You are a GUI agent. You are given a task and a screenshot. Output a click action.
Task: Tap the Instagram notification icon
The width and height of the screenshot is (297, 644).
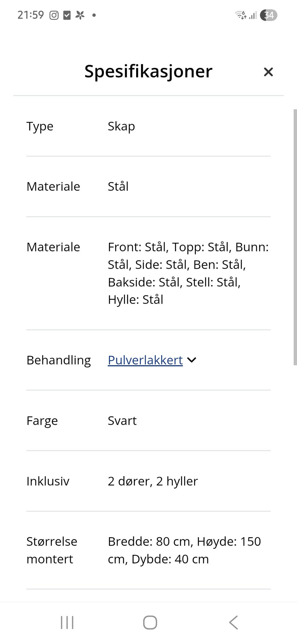(x=54, y=15)
